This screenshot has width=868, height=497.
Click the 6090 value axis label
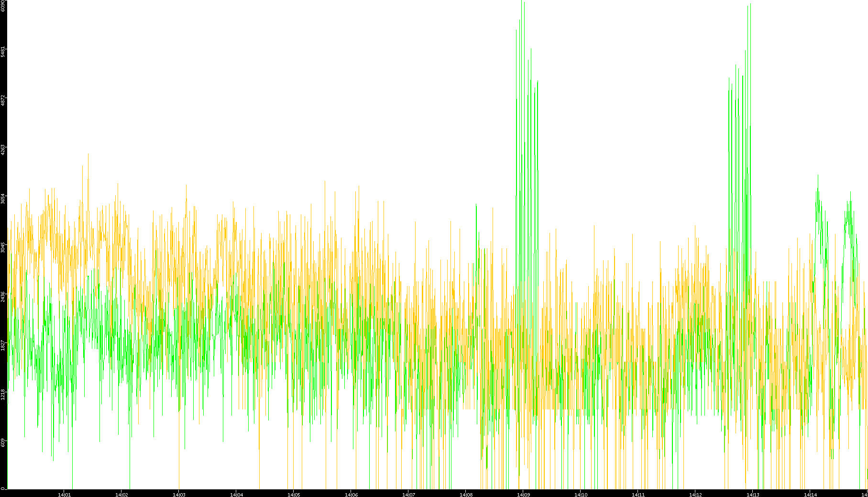pos(3,6)
